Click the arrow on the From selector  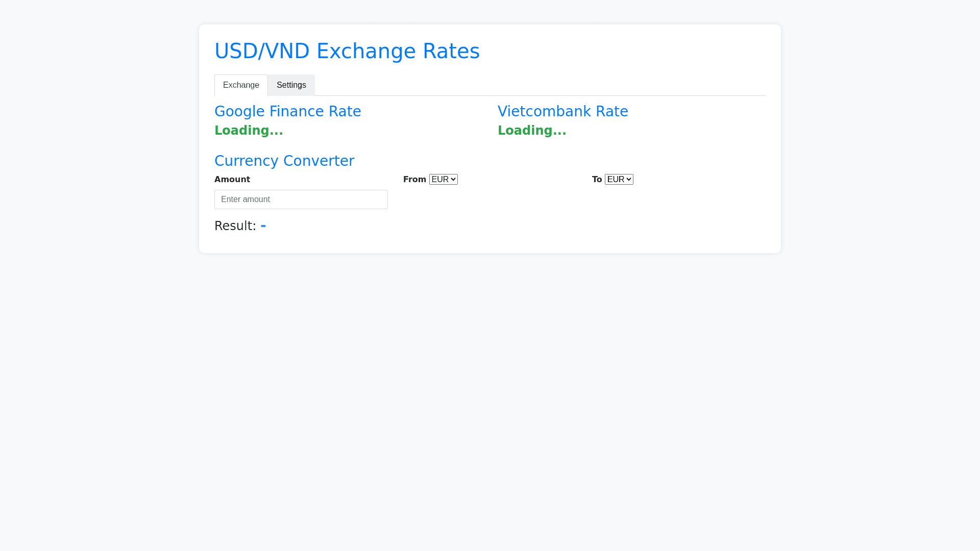tap(453, 179)
